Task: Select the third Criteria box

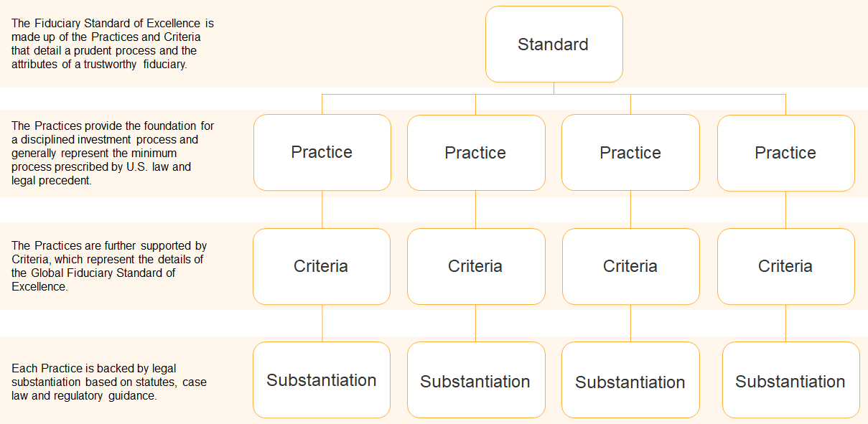Action: tap(630, 266)
